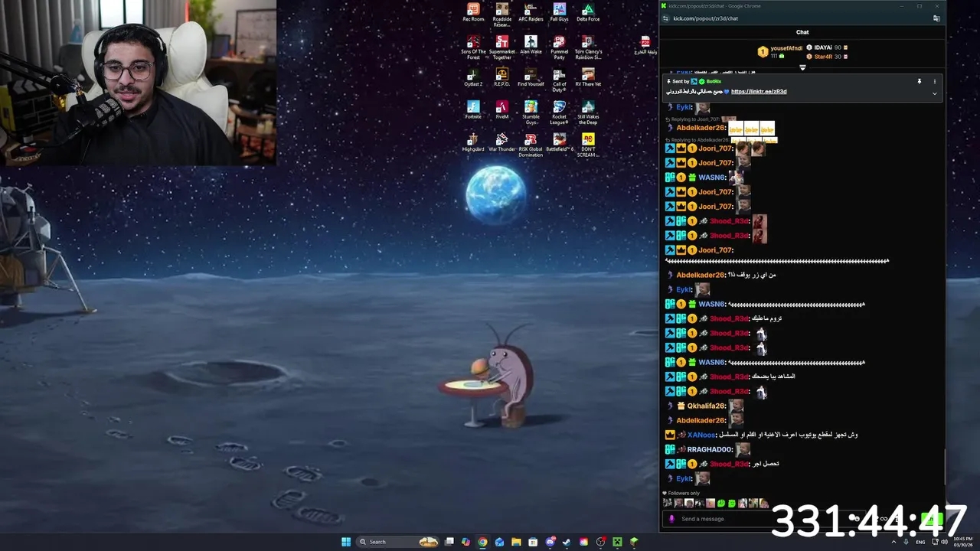Switch to Google Chrome in taskbar
Screen dimensions: 980x551
[x=482, y=542]
